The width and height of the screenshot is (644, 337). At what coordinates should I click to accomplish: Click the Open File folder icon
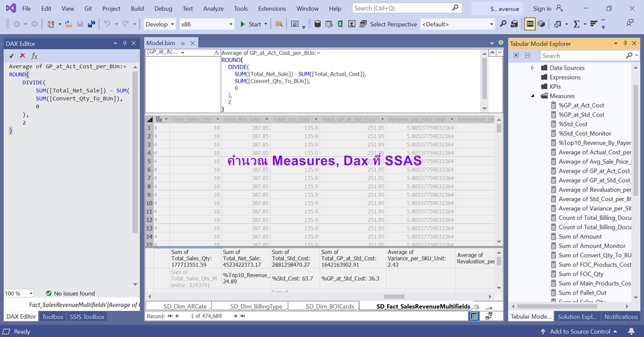pyautogui.click(x=68, y=24)
